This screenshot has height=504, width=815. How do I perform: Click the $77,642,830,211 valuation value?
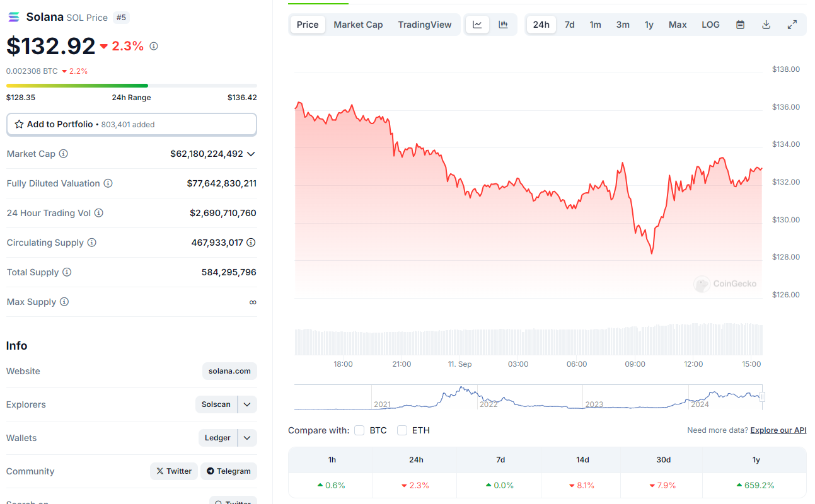(x=222, y=183)
